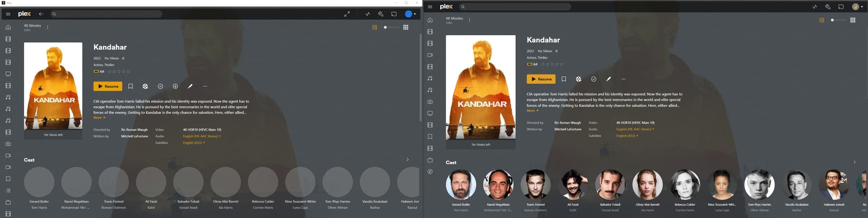
Task: Download Kandahar using the download icon
Action: (x=175, y=86)
